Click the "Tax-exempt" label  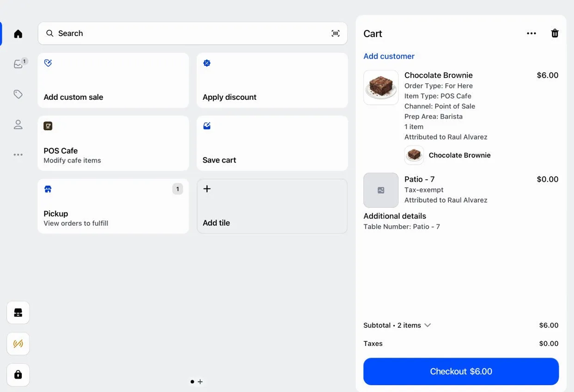(424, 190)
